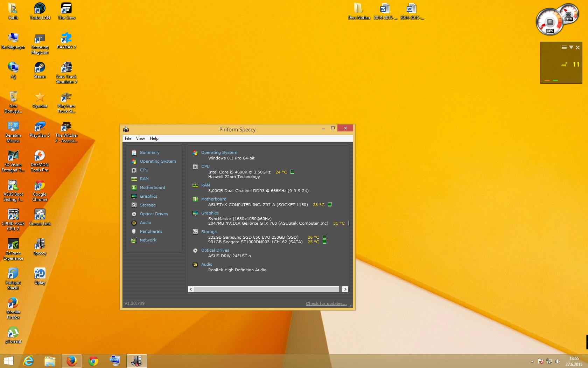
Task: Select CPU in the Speccy sidebar
Action: pyautogui.click(x=144, y=170)
